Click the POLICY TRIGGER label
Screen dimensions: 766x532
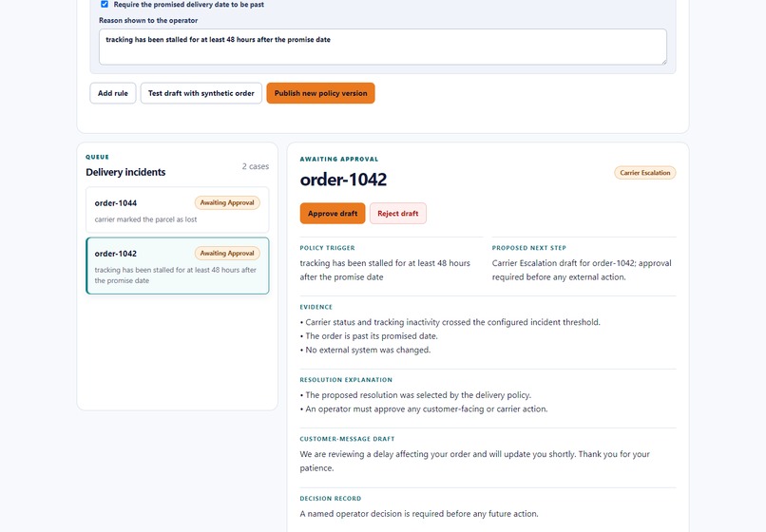327,248
